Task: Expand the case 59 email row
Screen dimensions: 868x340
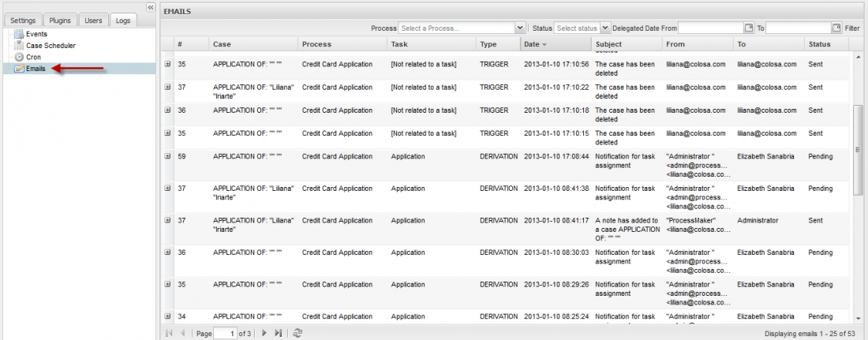Action: click(x=167, y=156)
